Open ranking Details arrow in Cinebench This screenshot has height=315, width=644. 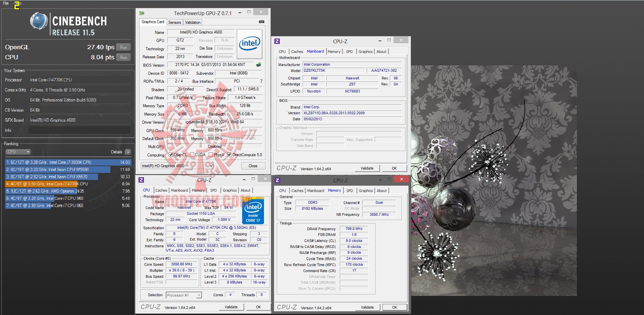[x=128, y=152]
